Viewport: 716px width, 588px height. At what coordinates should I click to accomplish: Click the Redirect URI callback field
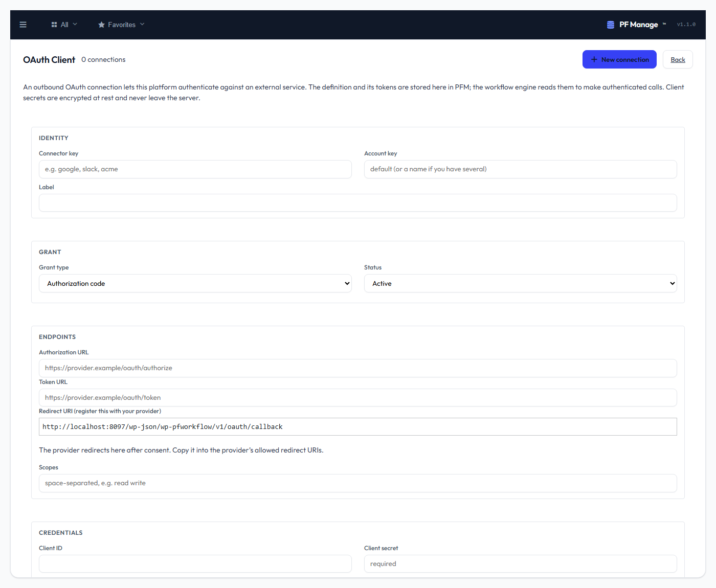tap(358, 427)
